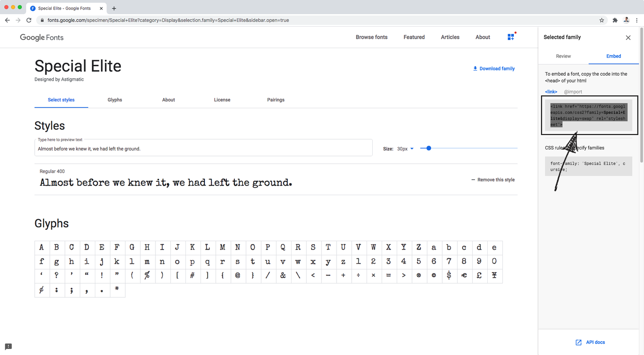Viewport: 644px width, 355px height.
Task: Download the Special Elite family
Action: [494, 68]
